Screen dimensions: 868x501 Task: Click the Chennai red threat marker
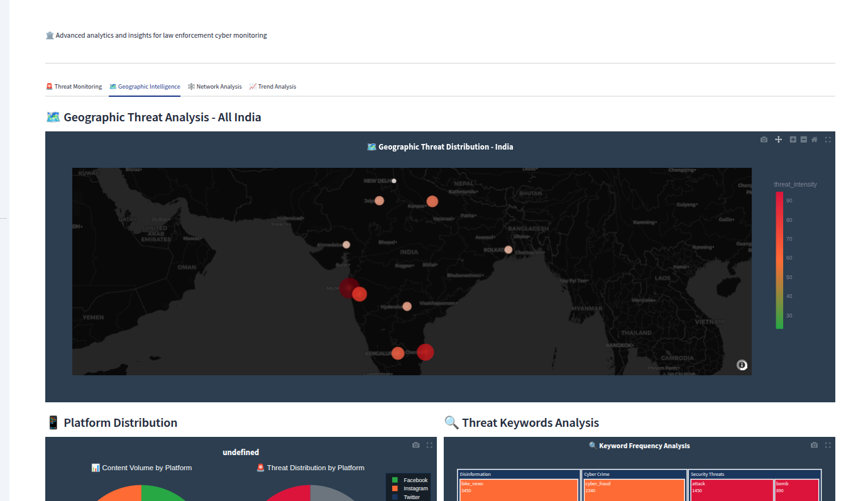click(x=426, y=352)
